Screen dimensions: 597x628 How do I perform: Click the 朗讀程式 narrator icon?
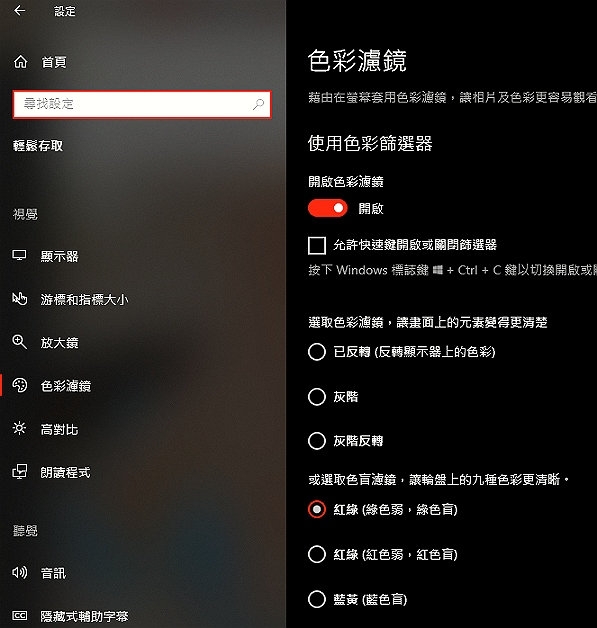tap(19, 472)
